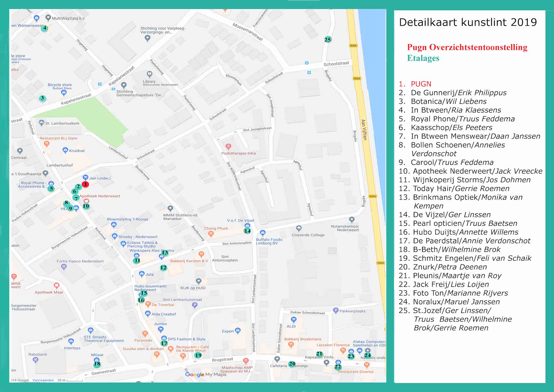Click the red PUGN marker number 1
Image resolution: width=554 pixels, height=392 pixels.
coord(85,184)
